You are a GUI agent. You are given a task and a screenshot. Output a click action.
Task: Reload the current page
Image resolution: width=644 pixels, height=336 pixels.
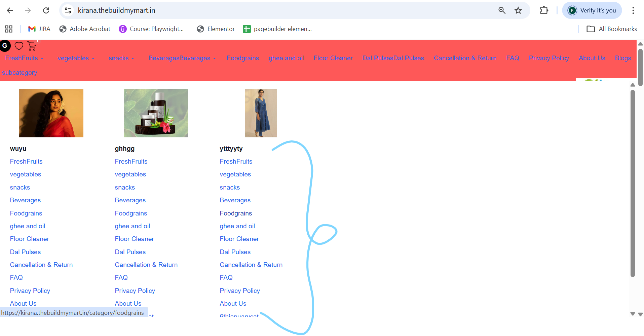(46, 10)
